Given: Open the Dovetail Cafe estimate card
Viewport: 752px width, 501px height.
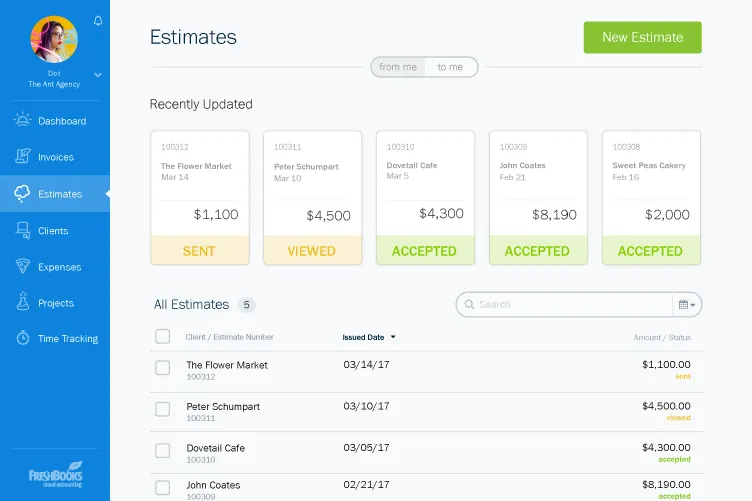Looking at the screenshot, I should click(x=425, y=197).
